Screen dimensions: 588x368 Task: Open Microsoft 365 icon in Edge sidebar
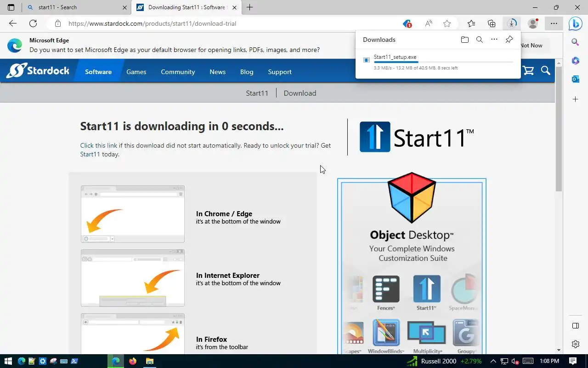[x=575, y=61]
